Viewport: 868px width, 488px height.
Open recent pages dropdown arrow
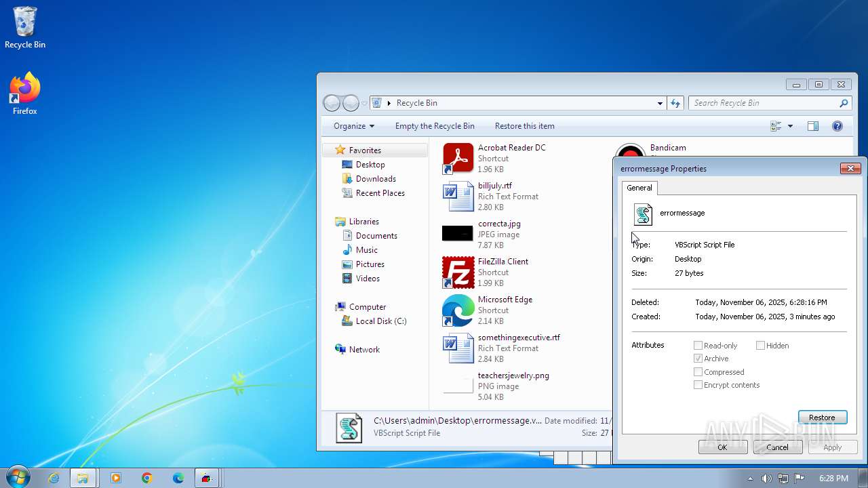[x=364, y=104]
